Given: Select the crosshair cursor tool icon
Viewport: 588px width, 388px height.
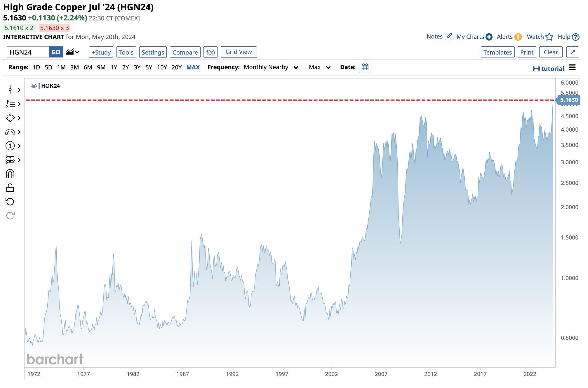Looking at the screenshot, I should pyautogui.click(x=10, y=90).
